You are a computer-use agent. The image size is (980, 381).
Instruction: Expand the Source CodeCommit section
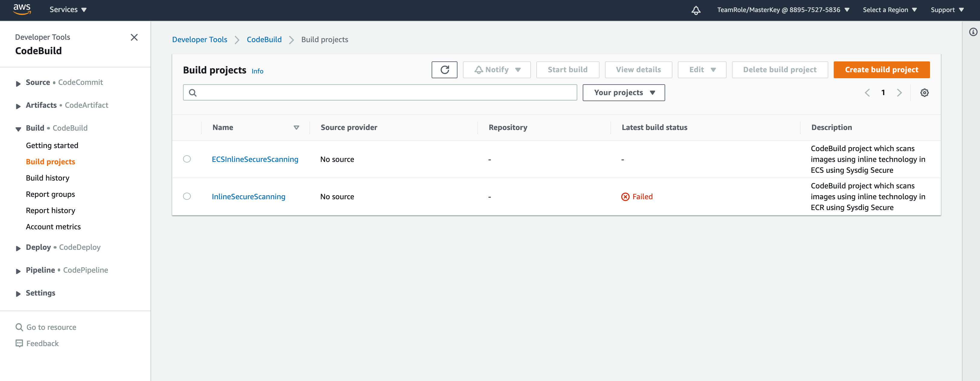18,83
